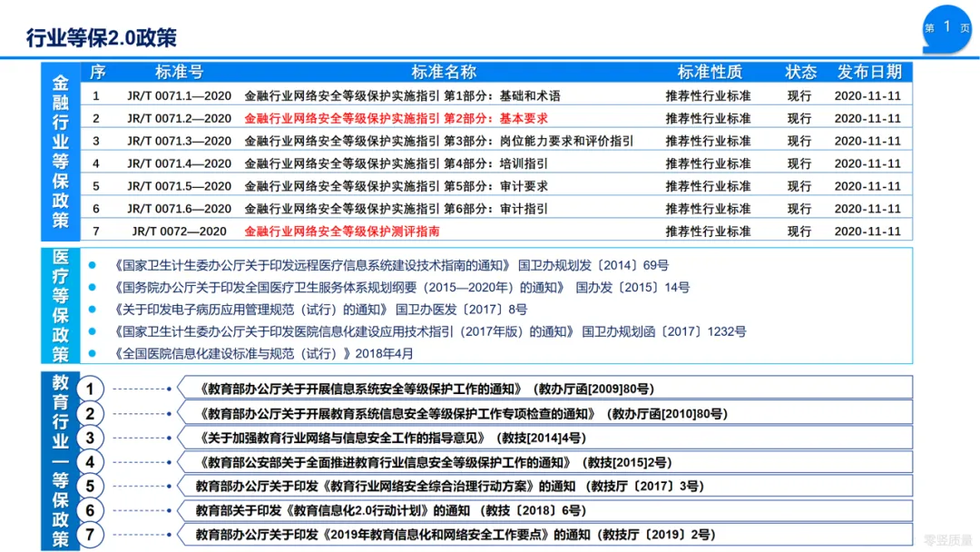The height and width of the screenshot is (552, 980).
Task: Click the 标准号 column header
Action: coord(180,72)
